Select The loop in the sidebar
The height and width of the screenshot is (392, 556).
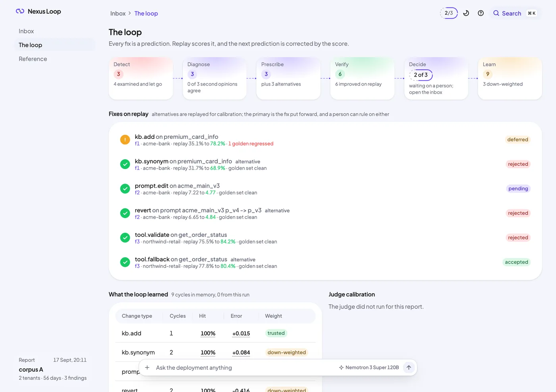click(x=54, y=45)
